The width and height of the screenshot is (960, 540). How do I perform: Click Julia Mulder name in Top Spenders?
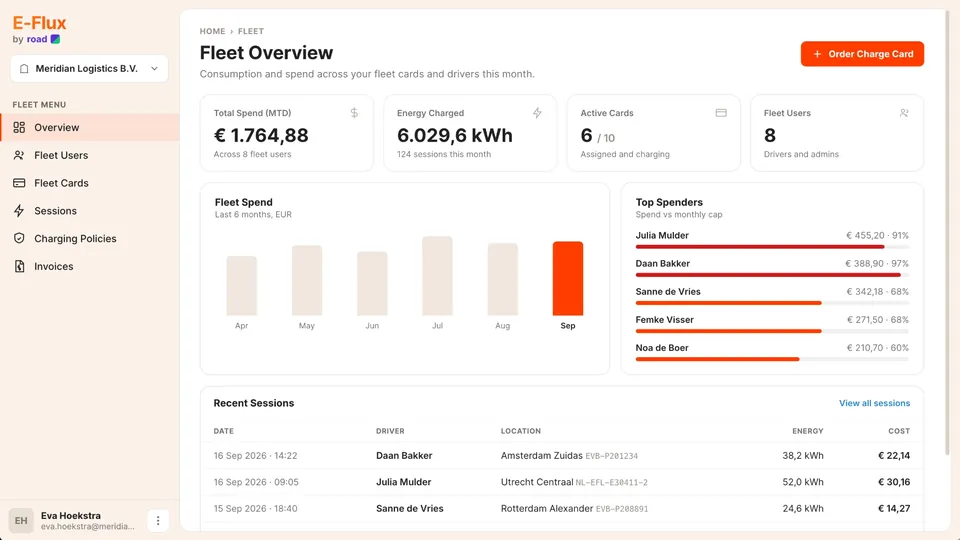coord(662,235)
